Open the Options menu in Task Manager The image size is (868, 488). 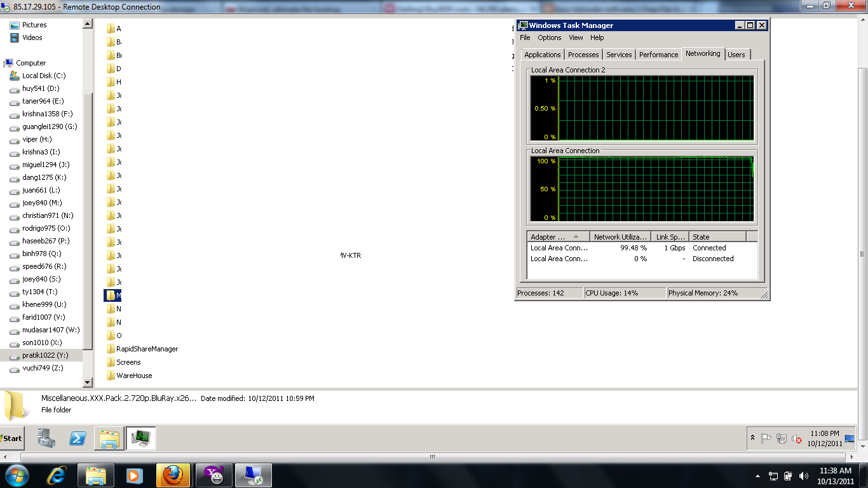(x=549, y=37)
